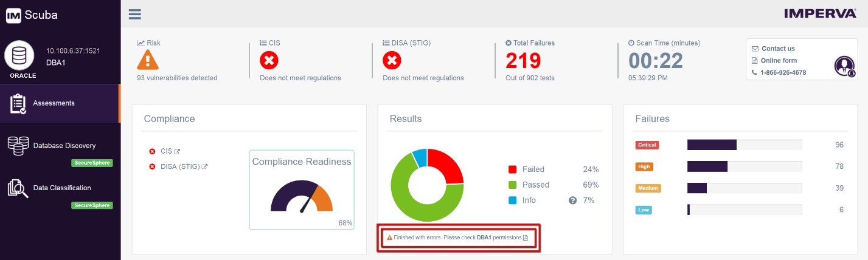Click the Imperva logo
The image size is (868, 260).
[819, 13]
